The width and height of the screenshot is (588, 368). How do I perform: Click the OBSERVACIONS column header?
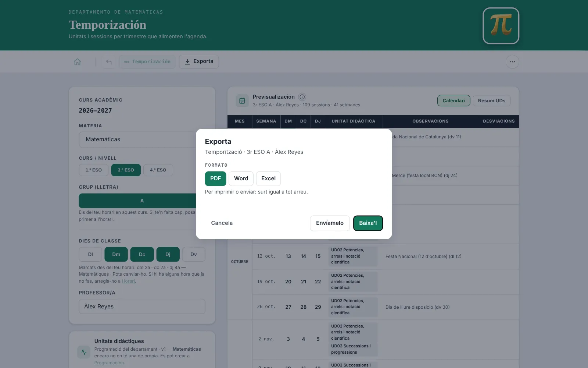pyautogui.click(x=430, y=121)
